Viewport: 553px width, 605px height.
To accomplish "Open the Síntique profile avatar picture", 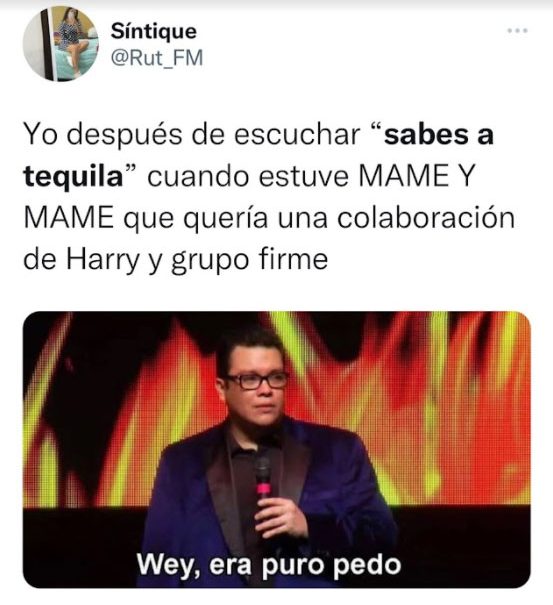I will [x=61, y=44].
